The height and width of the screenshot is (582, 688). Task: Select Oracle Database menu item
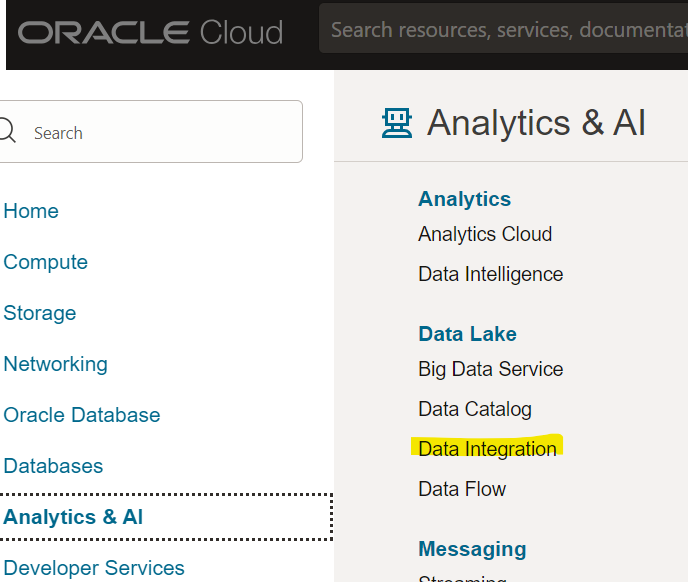pyautogui.click(x=82, y=415)
